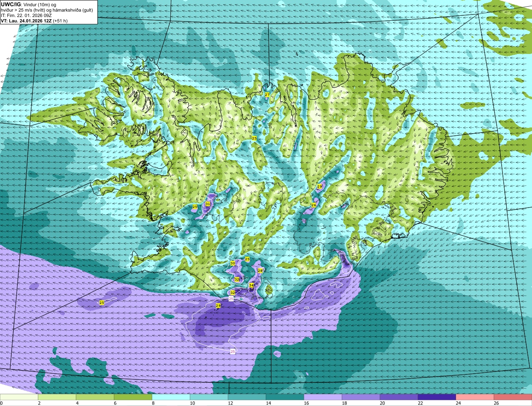This screenshot has height=406, width=532.
Task: Click the yellow 29 label next to the 26
Action: click(x=320, y=187)
